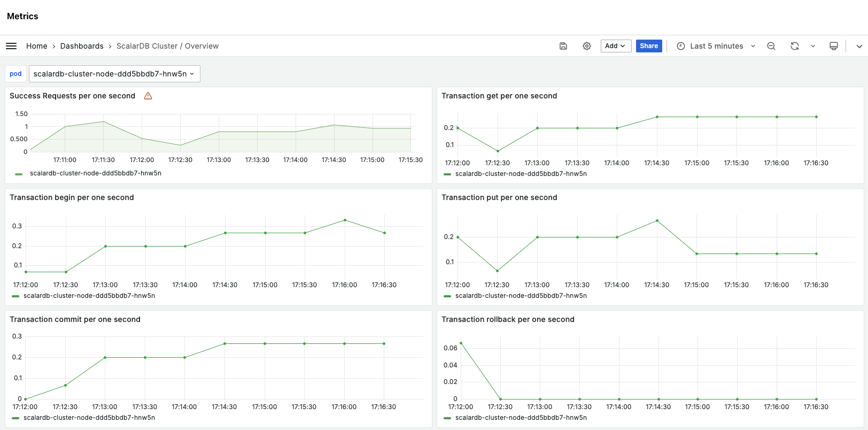Open the Last 5 minutes time picker
Screen dimensions: 868x430
point(716,46)
